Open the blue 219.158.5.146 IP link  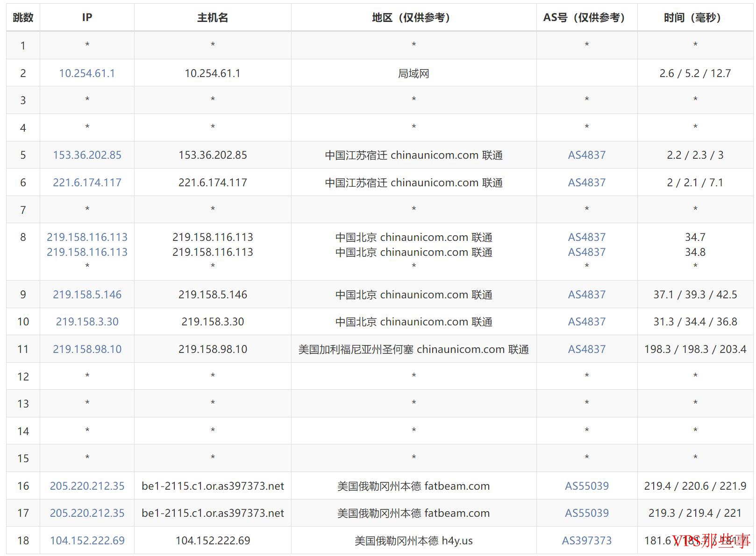[87, 295]
